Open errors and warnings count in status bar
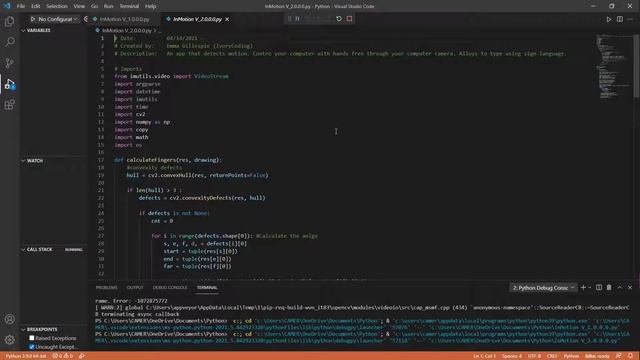 click(62, 356)
